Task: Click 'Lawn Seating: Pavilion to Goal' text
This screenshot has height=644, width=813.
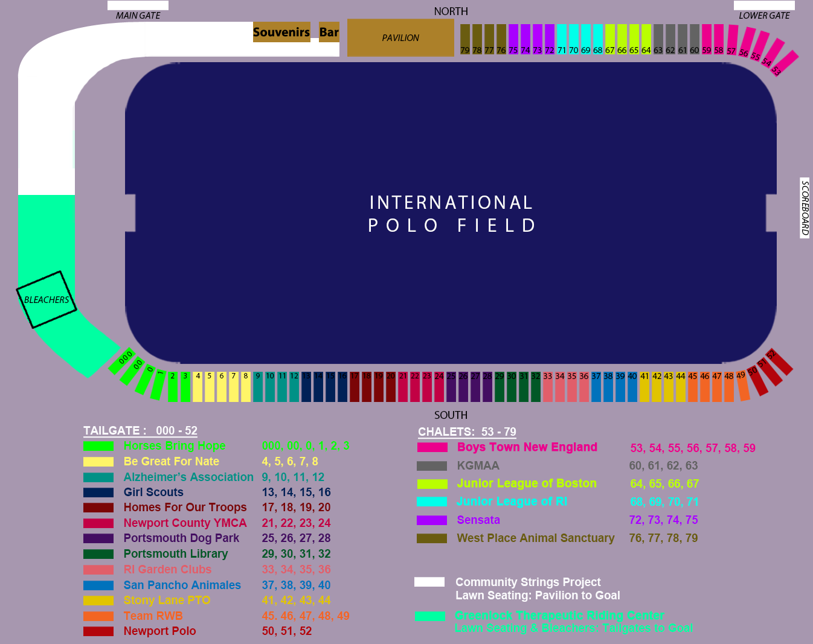Action: click(538, 596)
